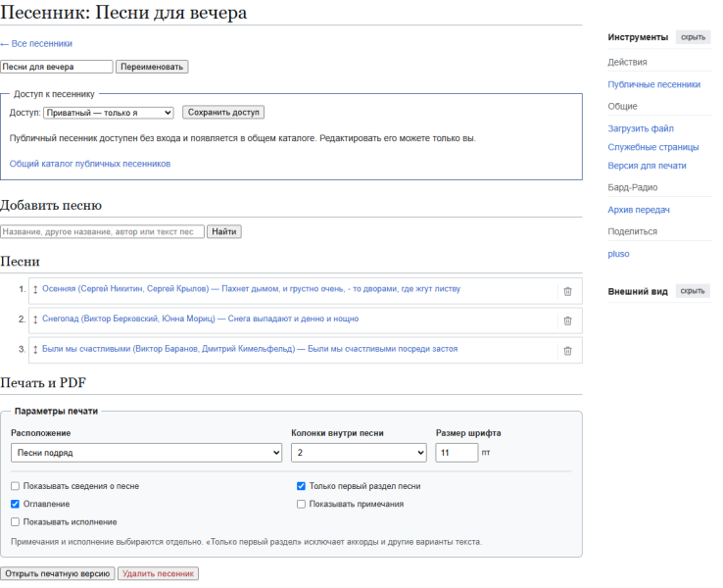Image resolution: width=723 pixels, height=588 pixels.
Task: Click the Найти button
Action: (224, 231)
